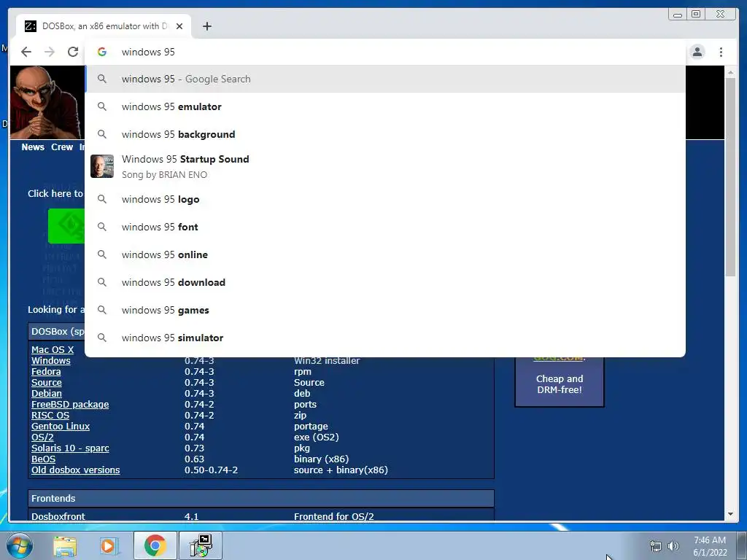
Task: Select the DOSBox browser tab
Action: 104,26
